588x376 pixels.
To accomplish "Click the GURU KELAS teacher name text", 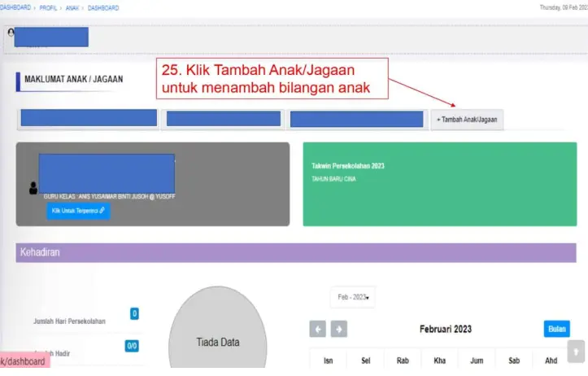I will coord(109,197).
